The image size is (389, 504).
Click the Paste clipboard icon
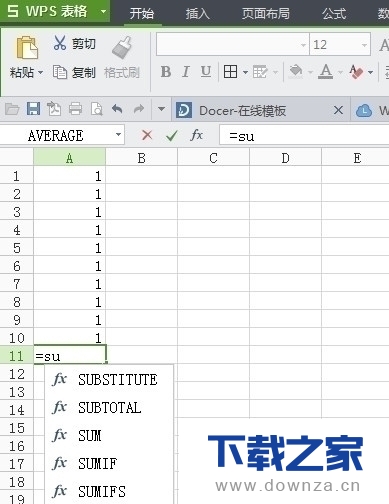point(27,47)
